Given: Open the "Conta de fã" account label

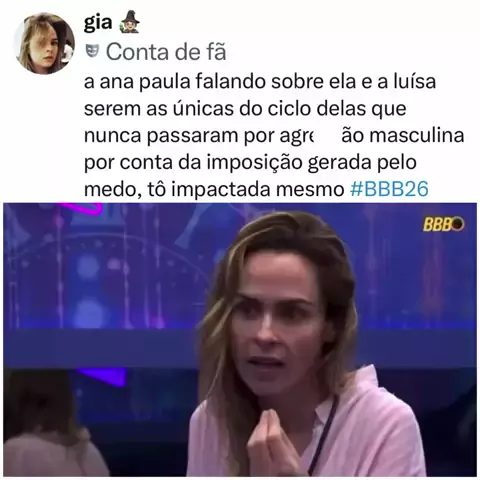Looking at the screenshot, I should (x=166, y=52).
